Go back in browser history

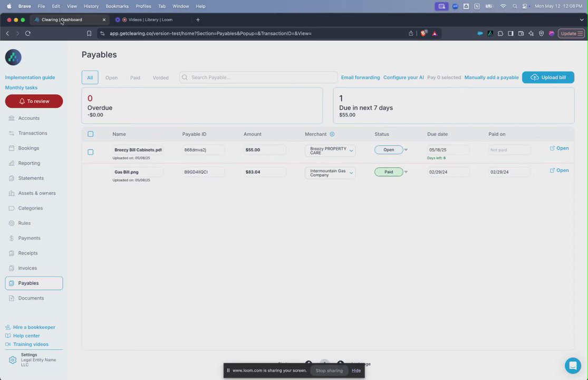[x=7, y=33]
